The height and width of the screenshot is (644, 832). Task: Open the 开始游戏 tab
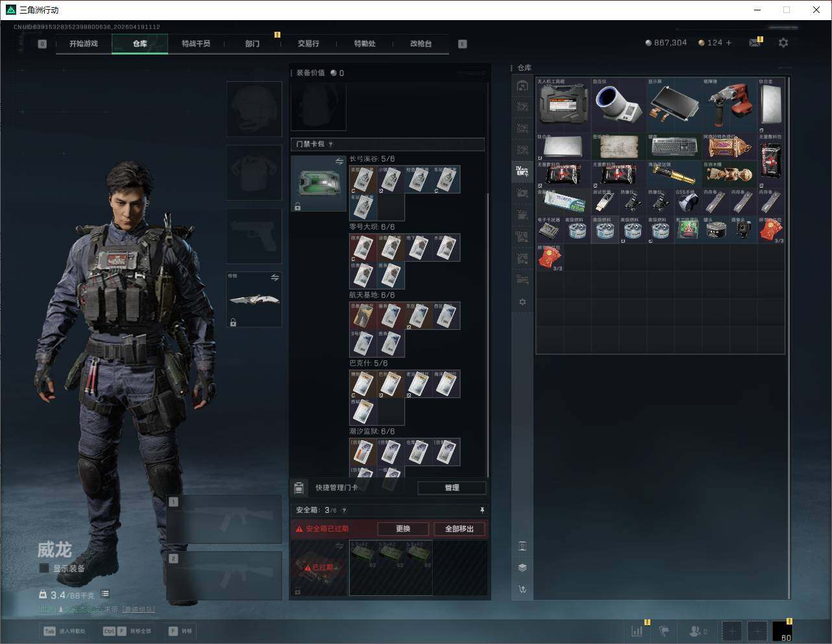84,43
